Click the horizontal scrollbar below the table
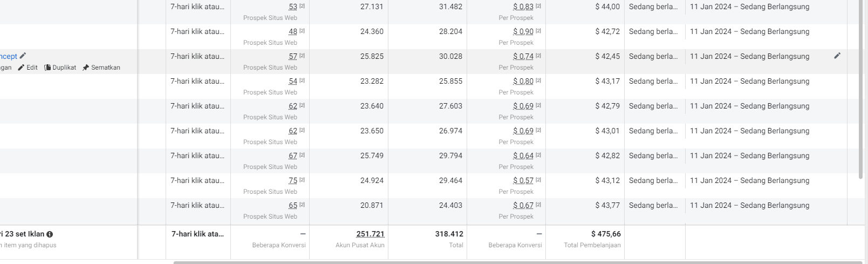Screen dimensions: 868x264 coord(518,262)
